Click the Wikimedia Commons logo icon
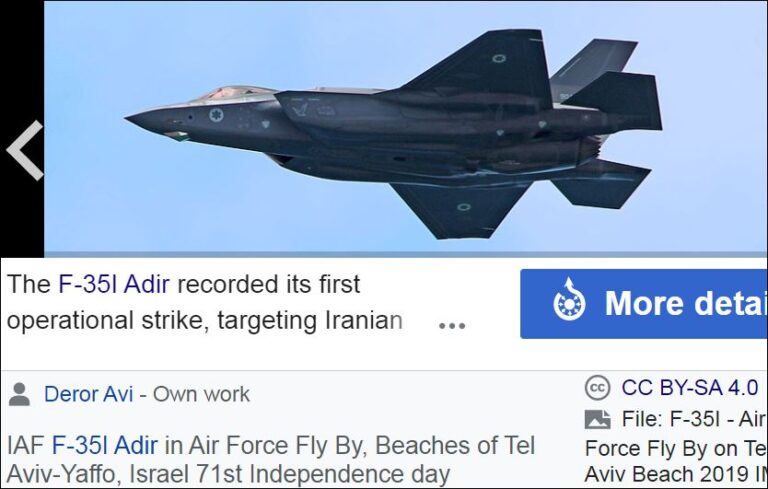Screen dimensions: 768x489 coord(569,300)
